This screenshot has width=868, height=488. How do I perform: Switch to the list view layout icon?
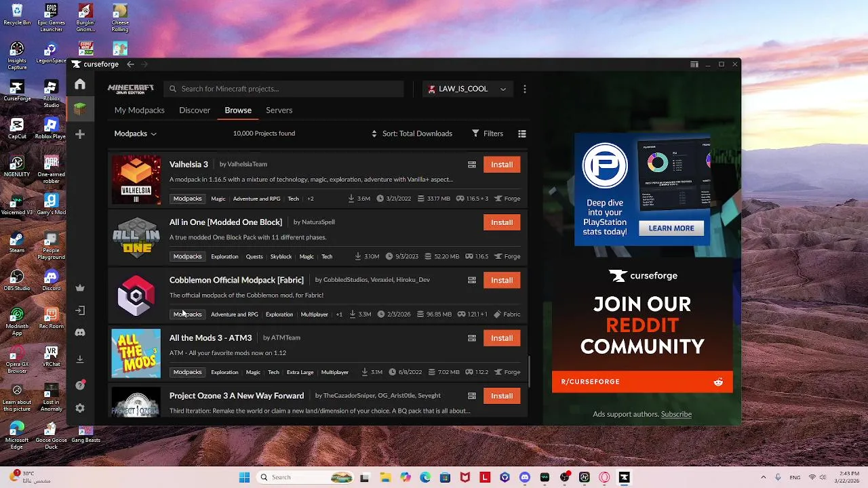[522, 134]
